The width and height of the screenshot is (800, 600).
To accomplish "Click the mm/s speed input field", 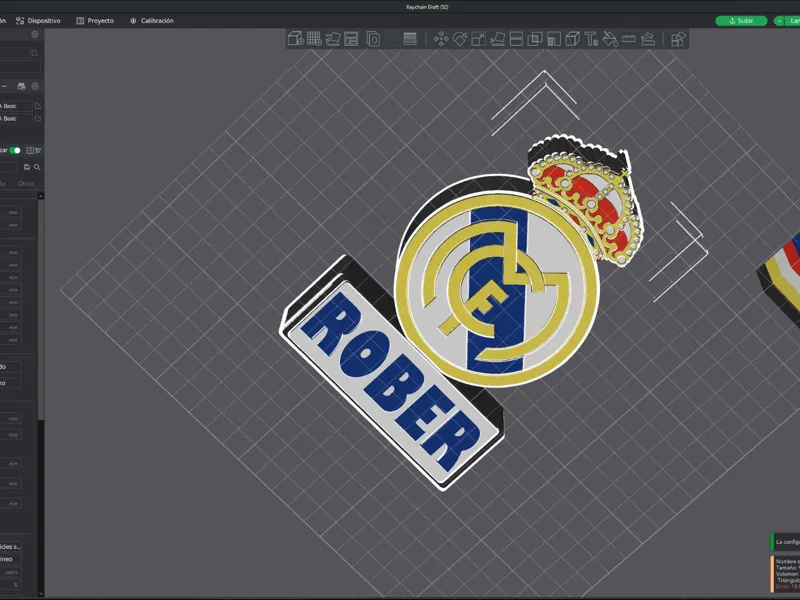I will [10, 572].
